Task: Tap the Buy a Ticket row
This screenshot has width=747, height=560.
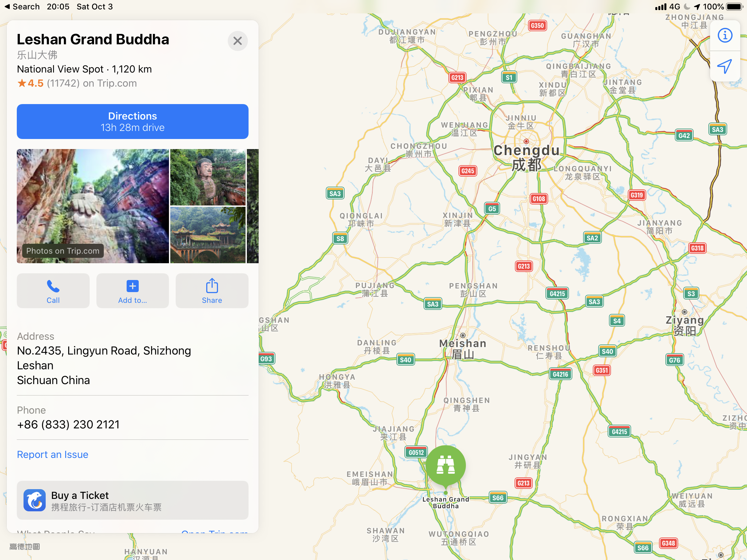Action: coord(132,500)
